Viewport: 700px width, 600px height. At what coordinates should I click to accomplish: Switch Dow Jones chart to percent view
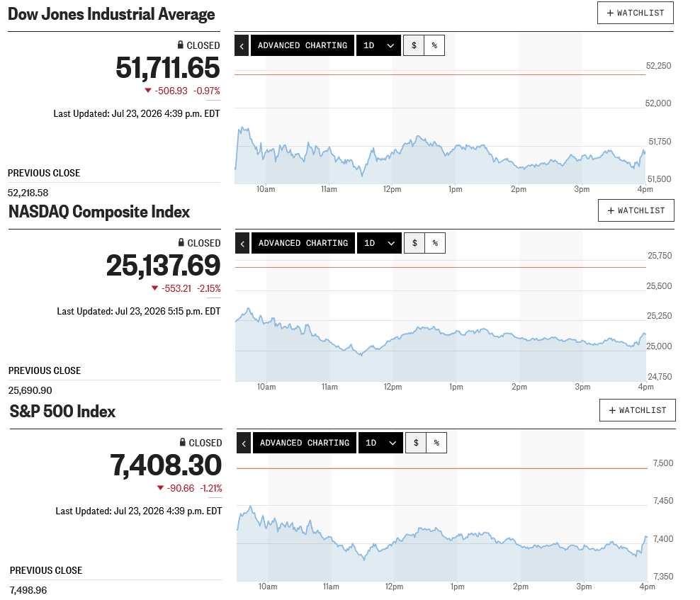(x=434, y=45)
